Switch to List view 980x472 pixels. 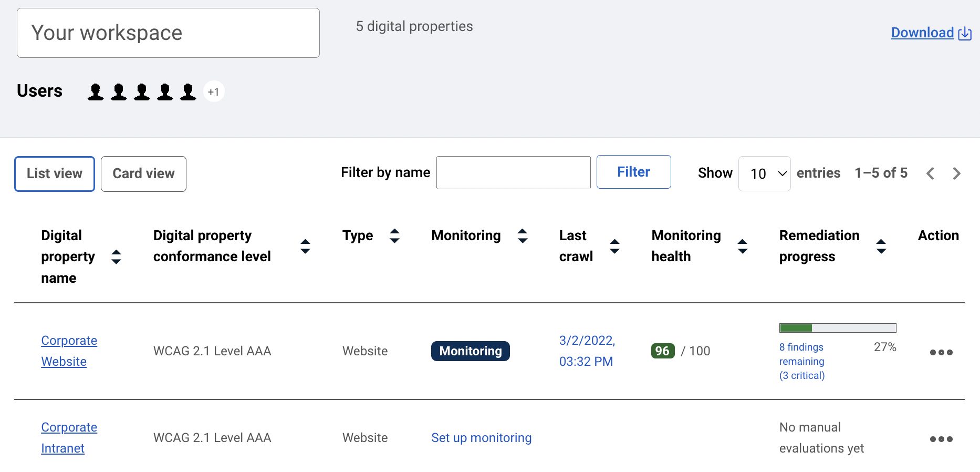(55, 173)
